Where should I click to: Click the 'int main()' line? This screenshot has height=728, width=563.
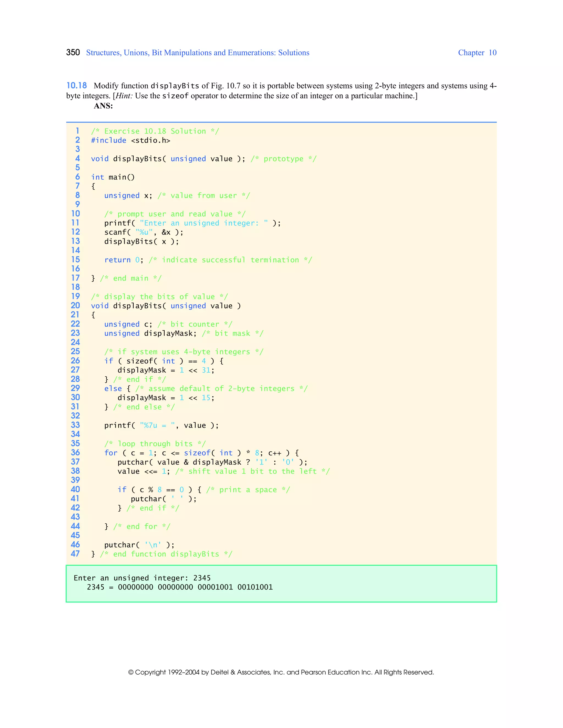pos(113,177)
